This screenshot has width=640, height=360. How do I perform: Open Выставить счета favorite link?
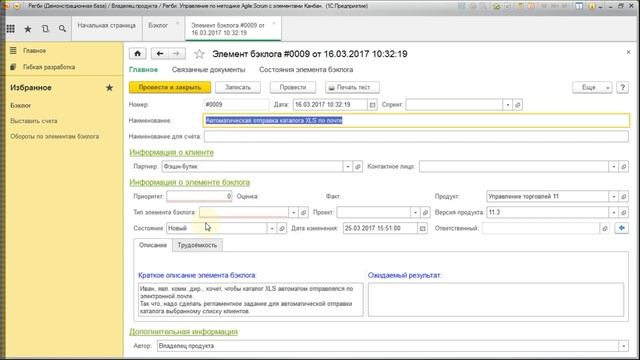click(x=34, y=121)
